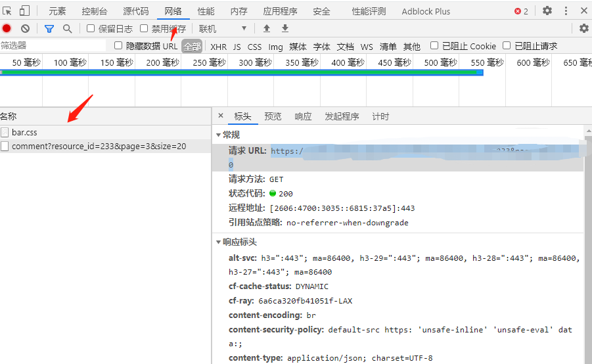The image size is (592, 364).
Task: Click the export HAR download arrow icon
Action: (x=285, y=29)
